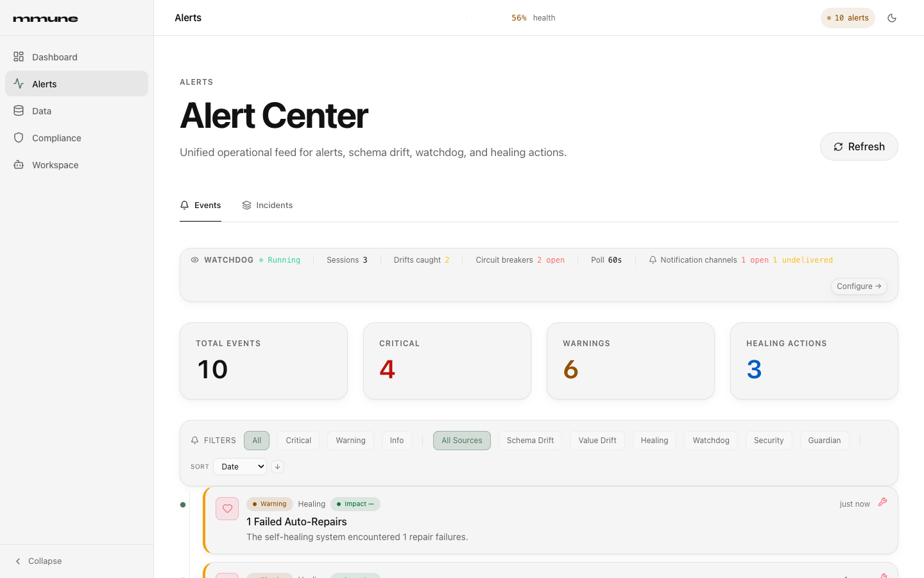Filter by Watchdog source
Image resolution: width=924 pixels, height=578 pixels.
click(711, 441)
